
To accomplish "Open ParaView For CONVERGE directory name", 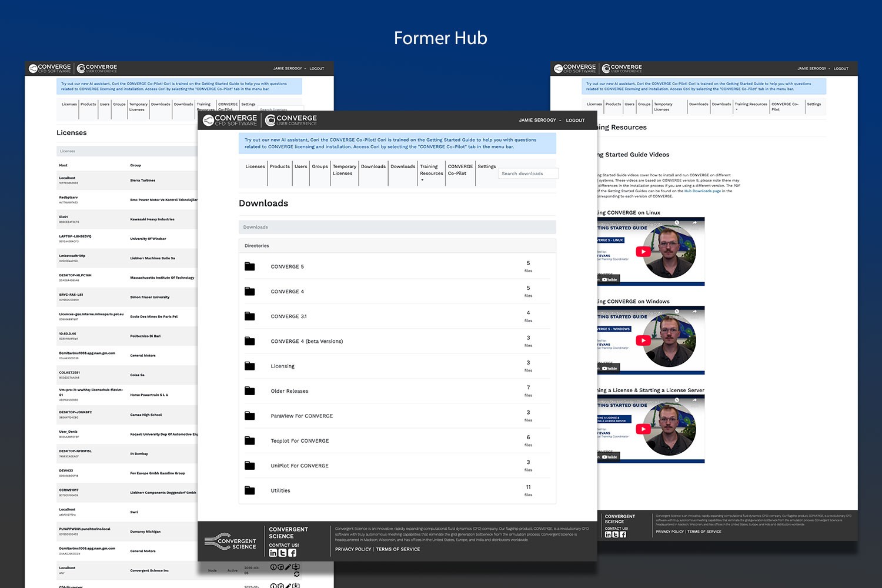I will (x=302, y=416).
